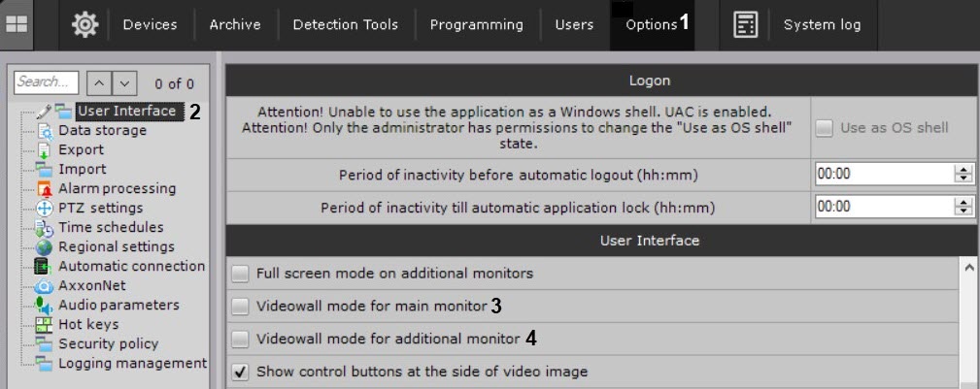Image resolution: width=980 pixels, height=389 pixels.
Task: Click the Search input field
Action: 47,83
